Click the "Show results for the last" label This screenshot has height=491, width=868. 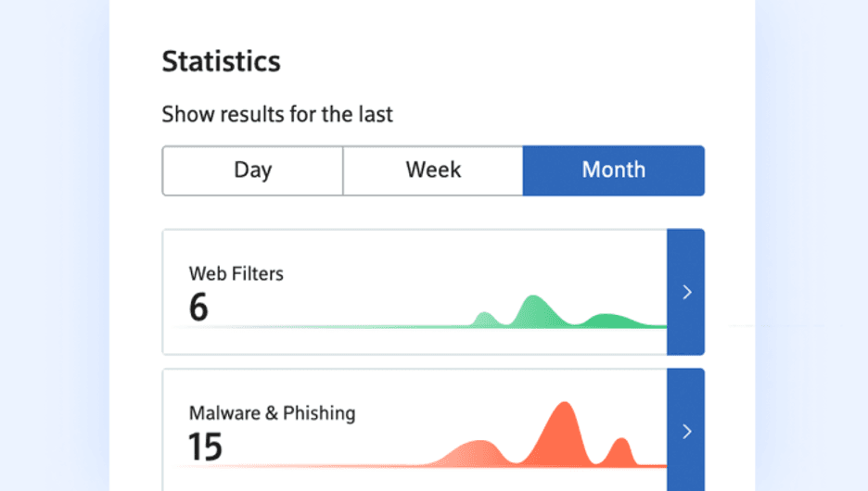[277, 115]
